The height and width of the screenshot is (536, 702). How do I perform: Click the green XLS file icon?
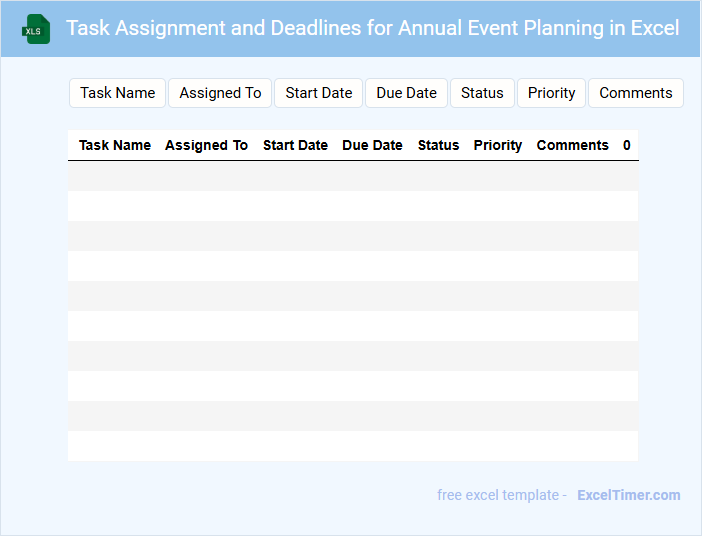tap(37, 29)
